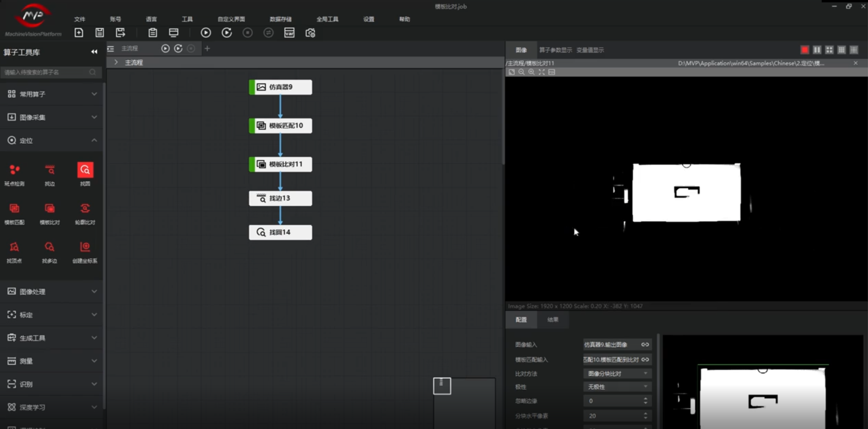Zoom in on the image viewer

531,72
